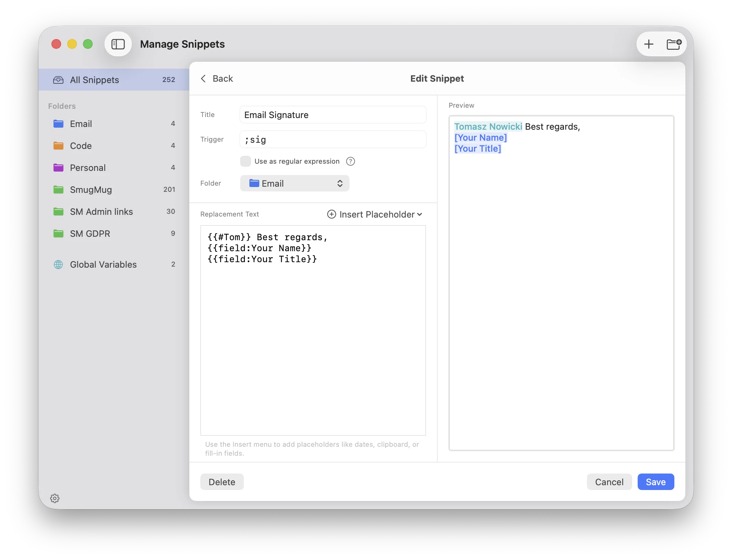The image size is (732, 560).
Task: Click the blue Email folder icon
Action: click(x=58, y=124)
